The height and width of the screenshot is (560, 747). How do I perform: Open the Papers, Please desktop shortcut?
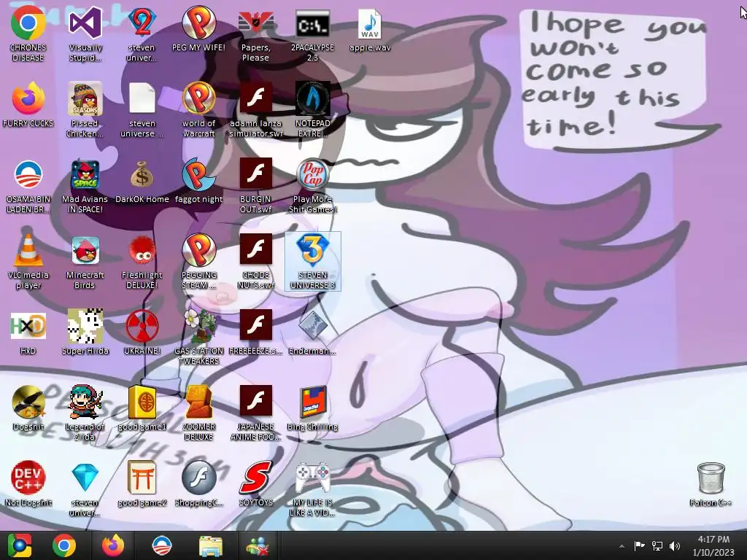click(x=256, y=35)
